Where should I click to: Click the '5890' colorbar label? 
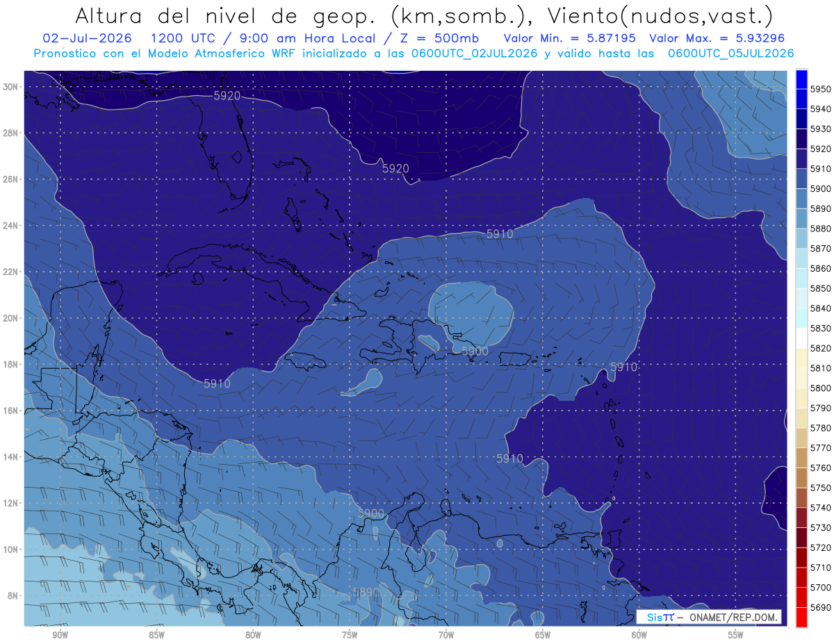click(820, 208)
